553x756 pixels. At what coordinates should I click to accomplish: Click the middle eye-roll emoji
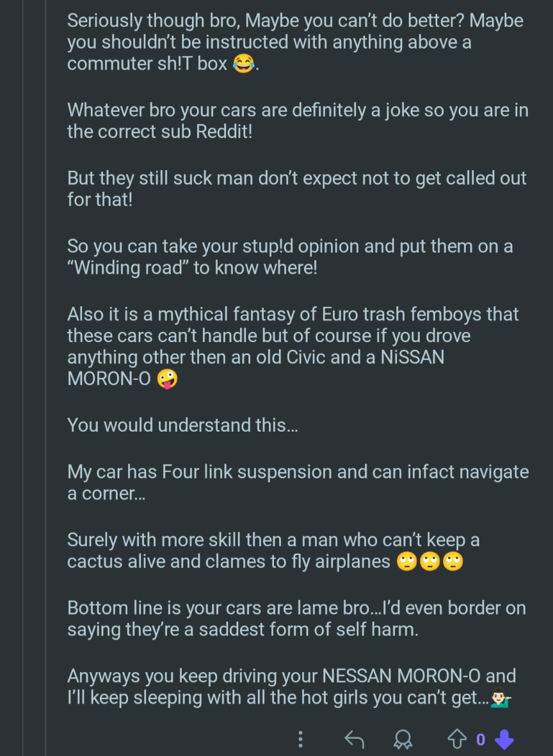tap(430, 562)
